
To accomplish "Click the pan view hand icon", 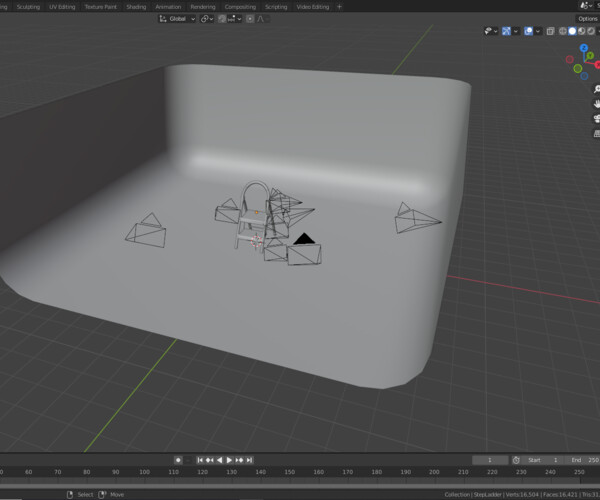I will click(x=597, y=104).
